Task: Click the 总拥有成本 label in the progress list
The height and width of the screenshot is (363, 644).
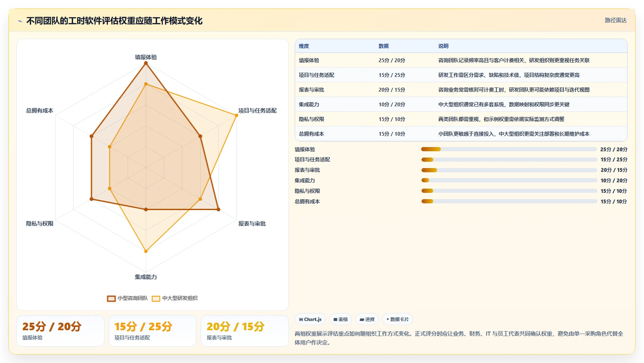Action: [307, 202]
